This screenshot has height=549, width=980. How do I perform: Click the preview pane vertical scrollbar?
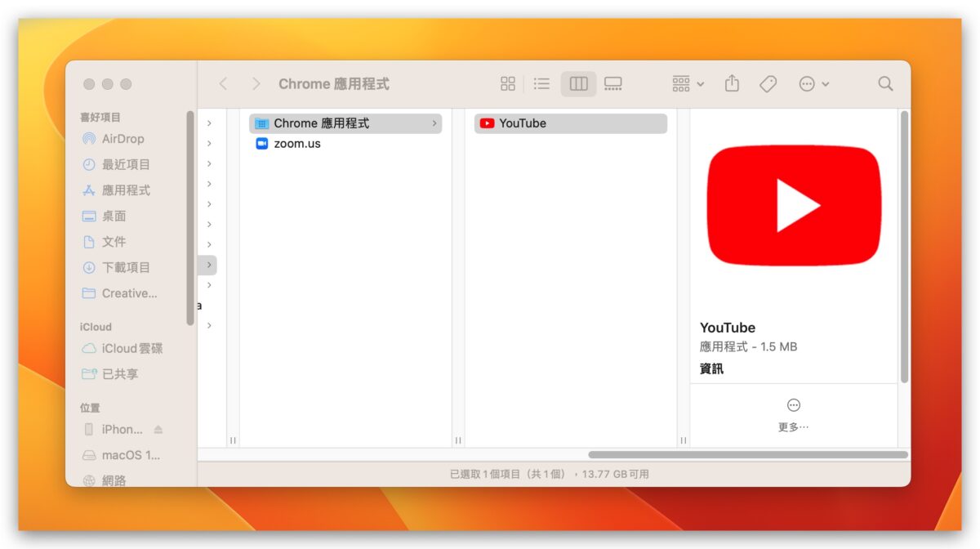(904, 247)
